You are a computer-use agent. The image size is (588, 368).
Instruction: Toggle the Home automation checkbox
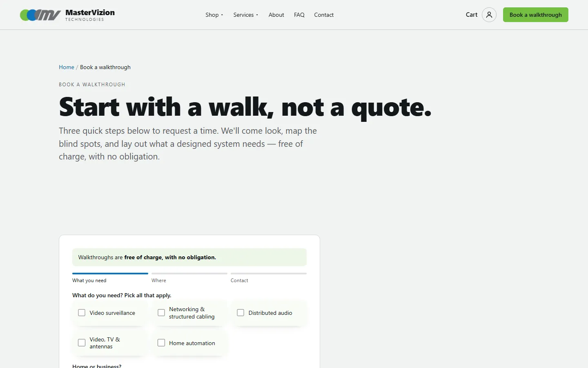(161, 343)
